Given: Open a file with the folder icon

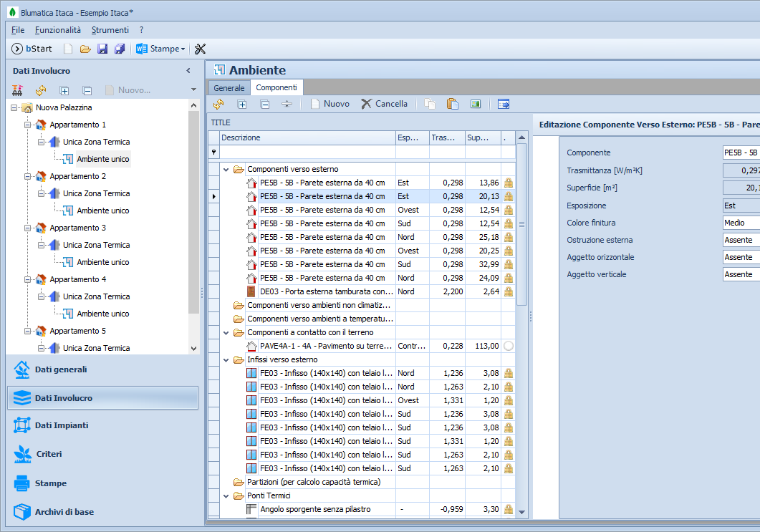Looking at the screenshot, I should [x=85, y=49].
